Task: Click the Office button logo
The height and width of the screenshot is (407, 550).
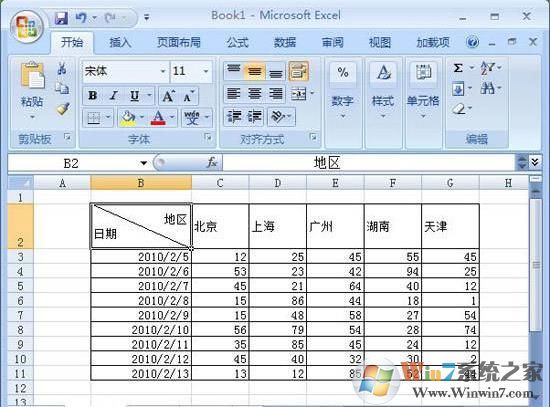Action: (x=27, y=27)
